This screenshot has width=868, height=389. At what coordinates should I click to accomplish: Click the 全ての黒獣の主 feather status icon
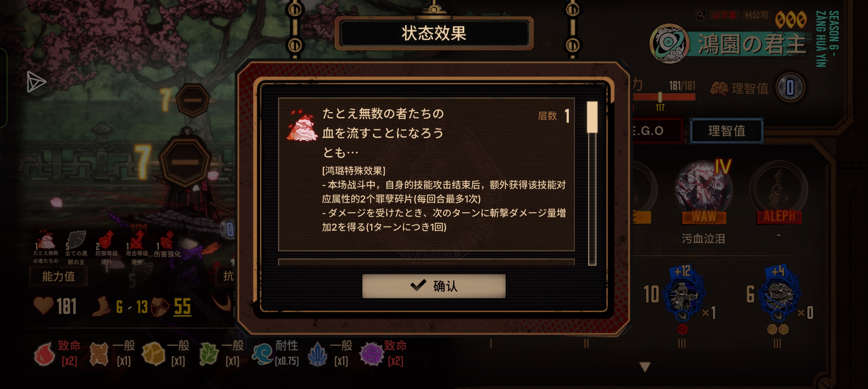point(76,240)
